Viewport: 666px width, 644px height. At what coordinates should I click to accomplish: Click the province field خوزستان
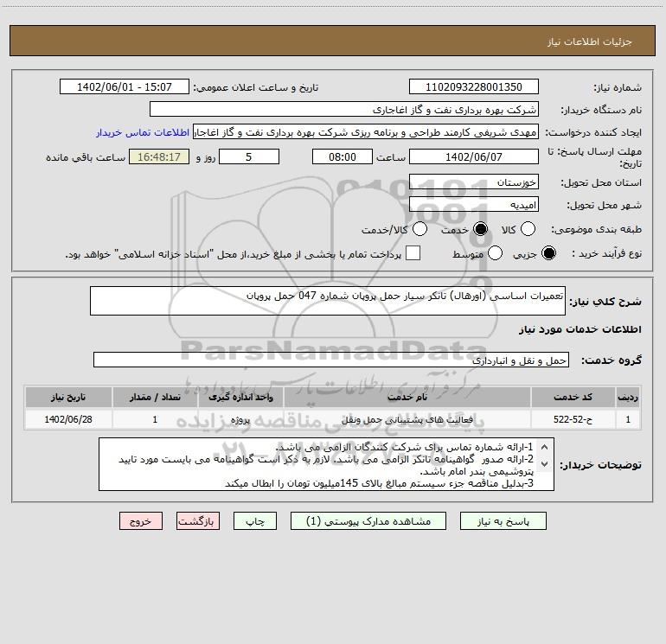pyautogui.click(x=474, y=182)
